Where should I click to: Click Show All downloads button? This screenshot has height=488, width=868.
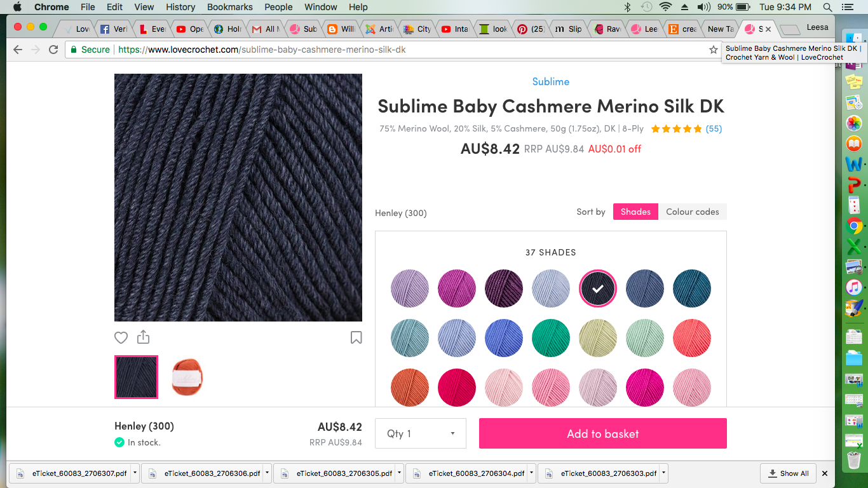coord(788,473)
